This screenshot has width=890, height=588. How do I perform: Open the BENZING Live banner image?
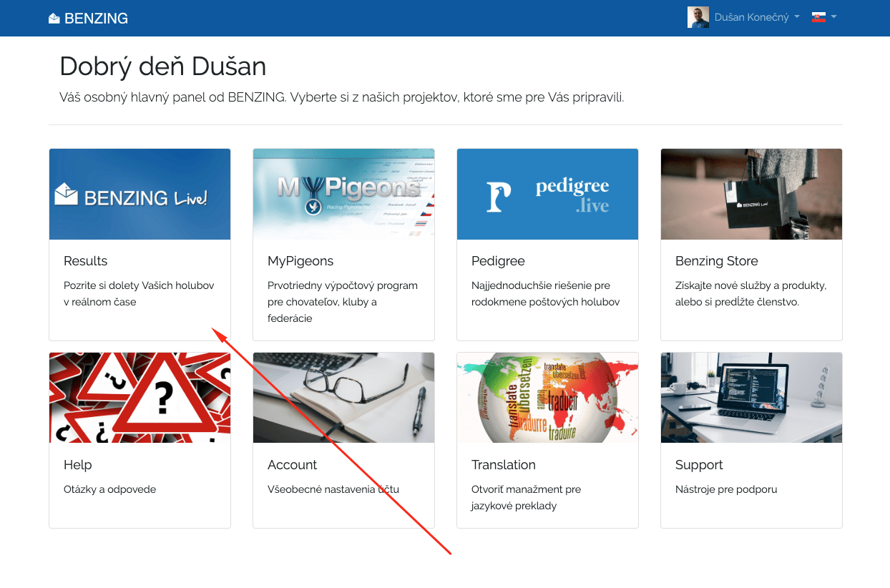coord(140,195)
